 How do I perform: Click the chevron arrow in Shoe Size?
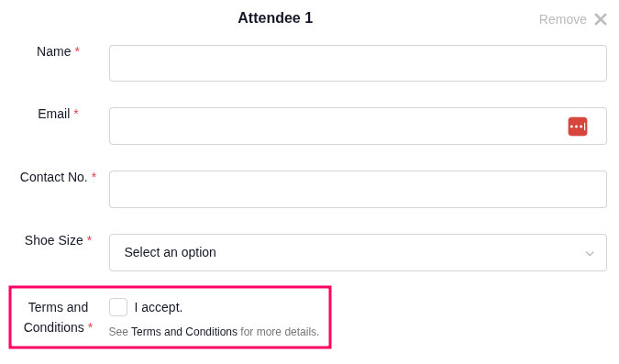(590, 253)
